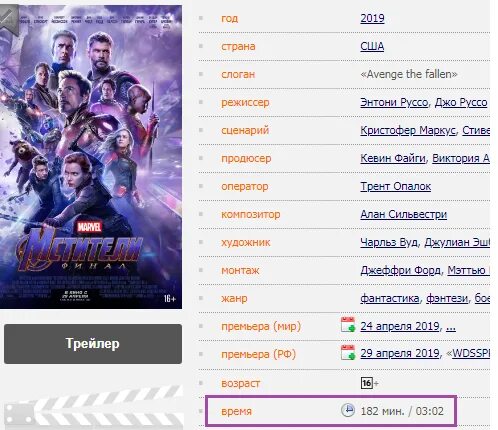Viewport: 498px width, 430px height.
Task: Open producer Кевин Файги link
Action: [x=393, y=158]
